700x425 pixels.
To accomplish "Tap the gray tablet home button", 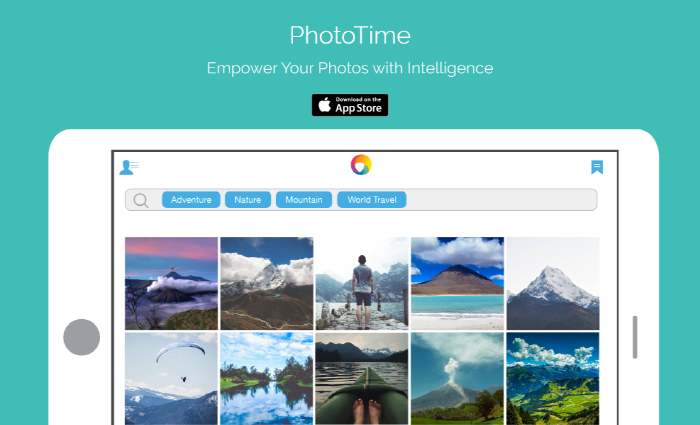I will (x=82, y=337).
